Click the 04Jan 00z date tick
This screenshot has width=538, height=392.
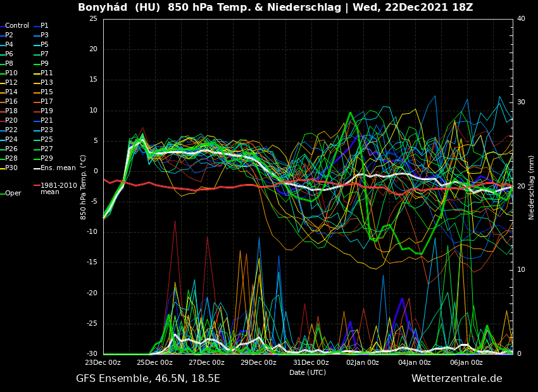click(415, 363)
